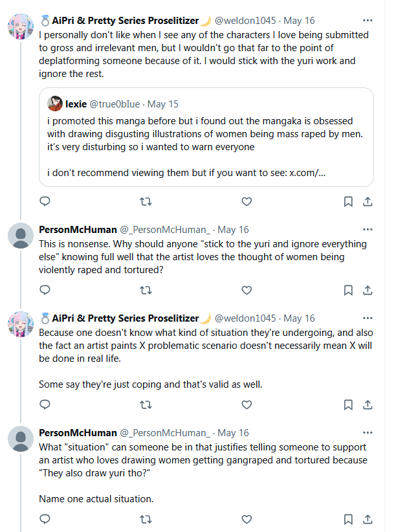
Task: Open more menu on PersonMcHuman's first reply
Action: (x=368, y=230)
